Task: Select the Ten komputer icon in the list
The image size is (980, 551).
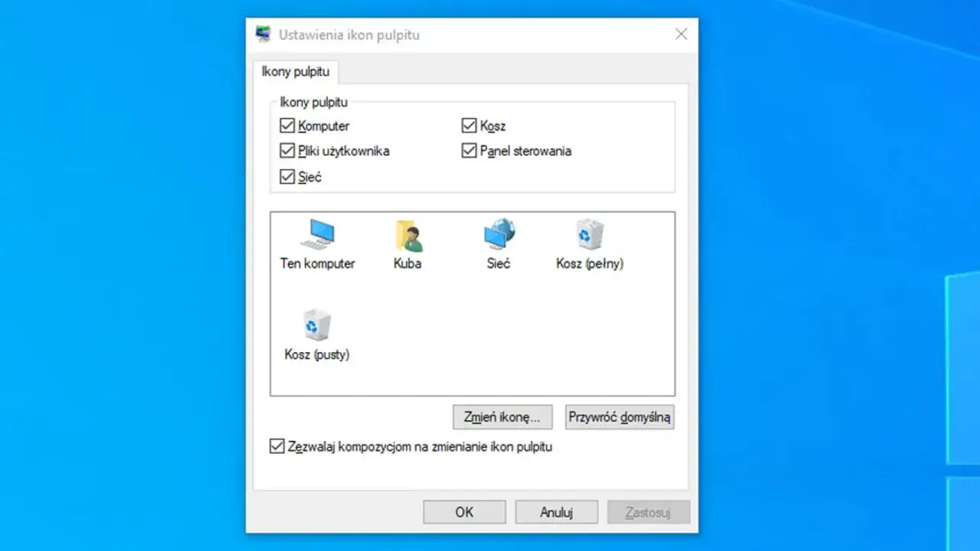Action: (x=317, y=236)
